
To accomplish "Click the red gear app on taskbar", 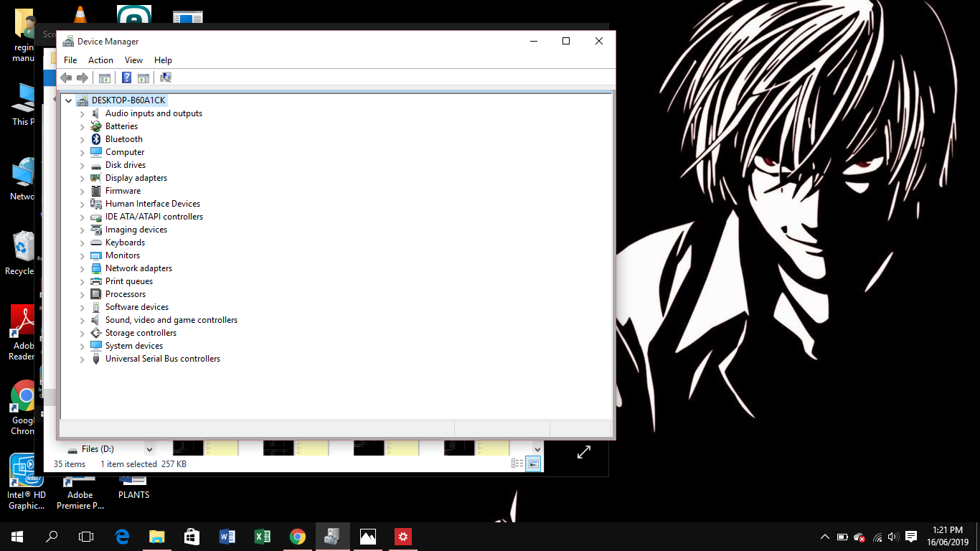I will click(402, 537).
